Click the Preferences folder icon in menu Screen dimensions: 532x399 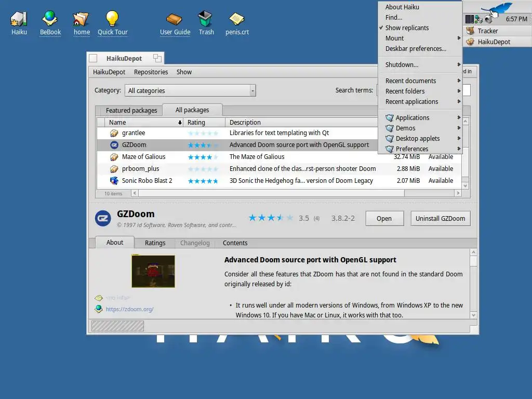coord(390,149)
